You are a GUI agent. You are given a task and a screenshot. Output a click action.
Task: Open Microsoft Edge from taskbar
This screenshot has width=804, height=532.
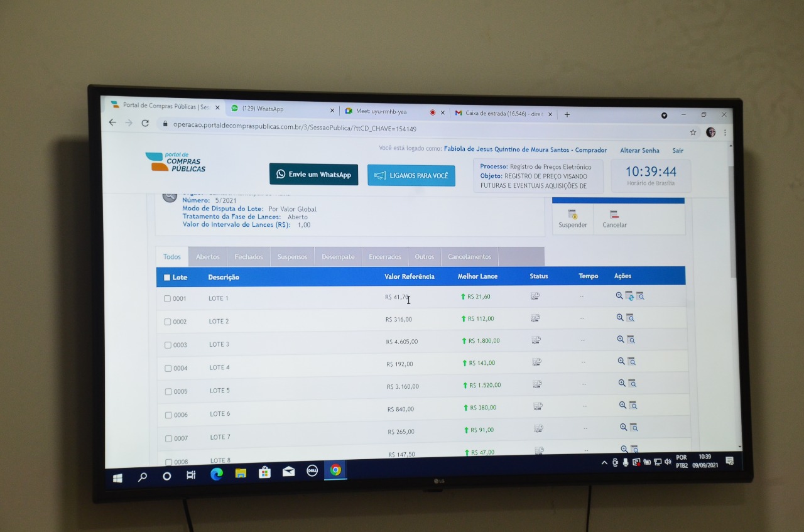pyautogui.click(x=216, y=474)
